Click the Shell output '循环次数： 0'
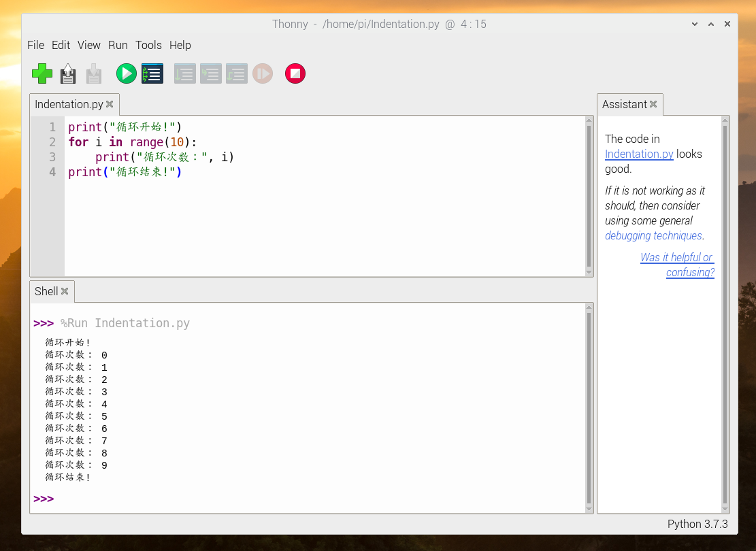The height and width of the screenshot is (551, 756). [x=76, y=355]
